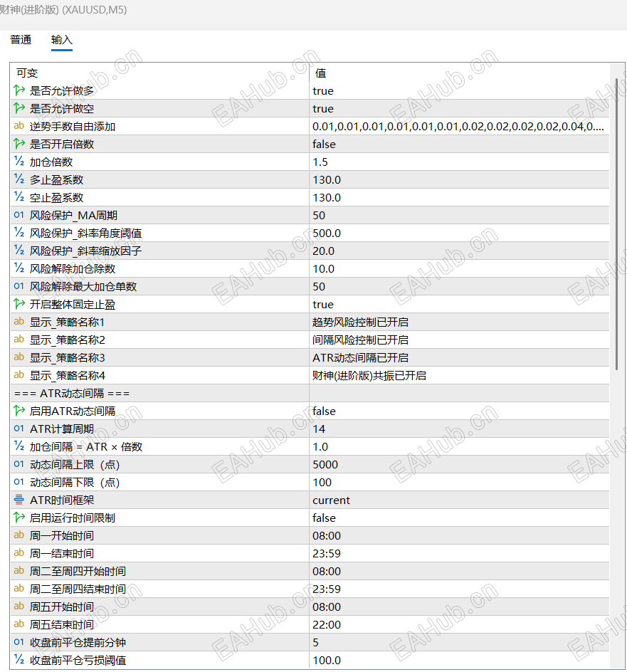Toggle the true value of 开启整体固定止盈

pyautogui.click(x=322, y=305)
